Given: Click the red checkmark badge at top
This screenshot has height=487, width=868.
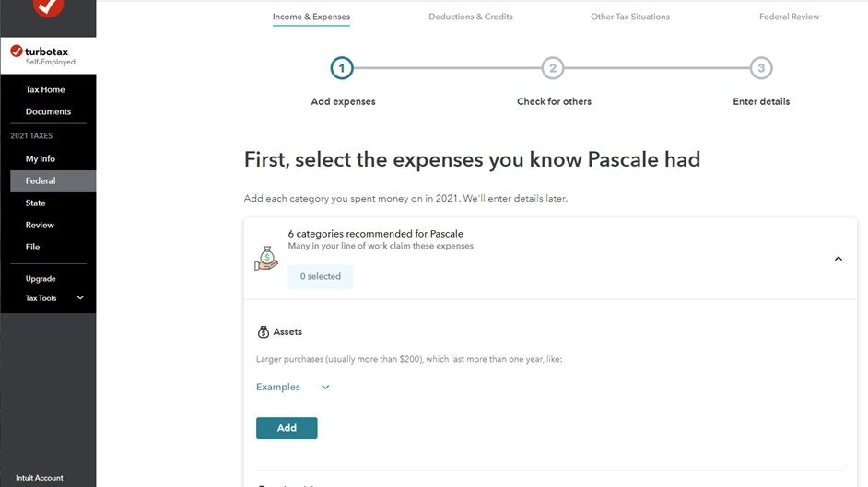Looking at the screenshot, I should (x=48, y=7).
